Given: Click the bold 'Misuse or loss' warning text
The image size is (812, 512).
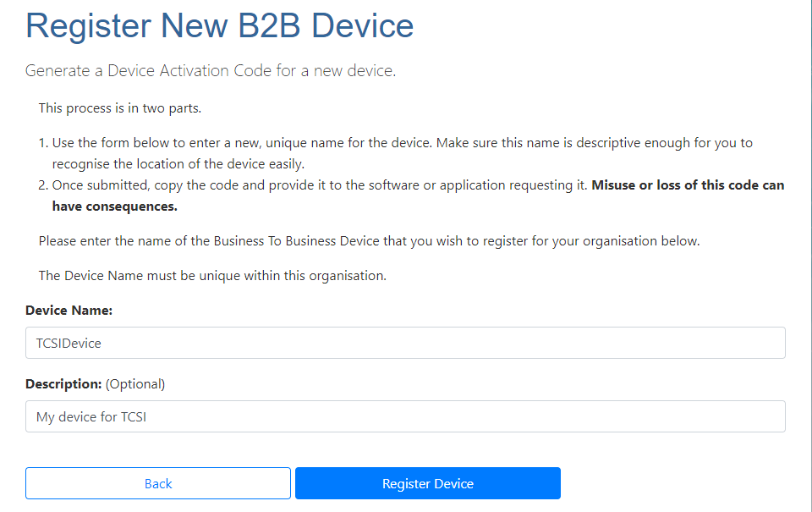Looking at the screenshot, I should click(x=688, y=185).
